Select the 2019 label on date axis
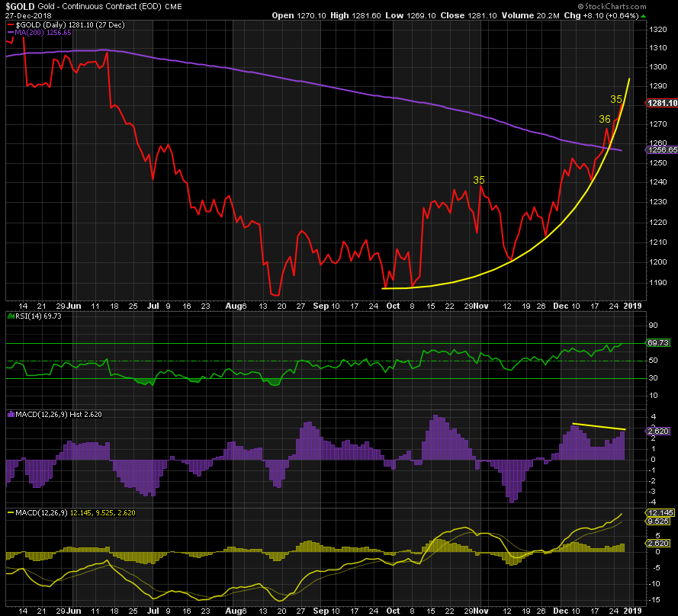The height and width of the screenshot is (616, 678). (633, 305)
